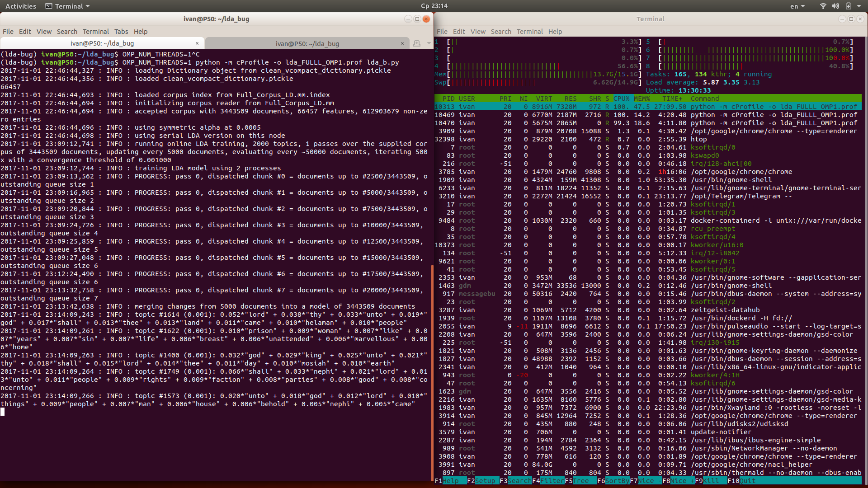Open the en keyboard layout dropdown

coord(797,6)
